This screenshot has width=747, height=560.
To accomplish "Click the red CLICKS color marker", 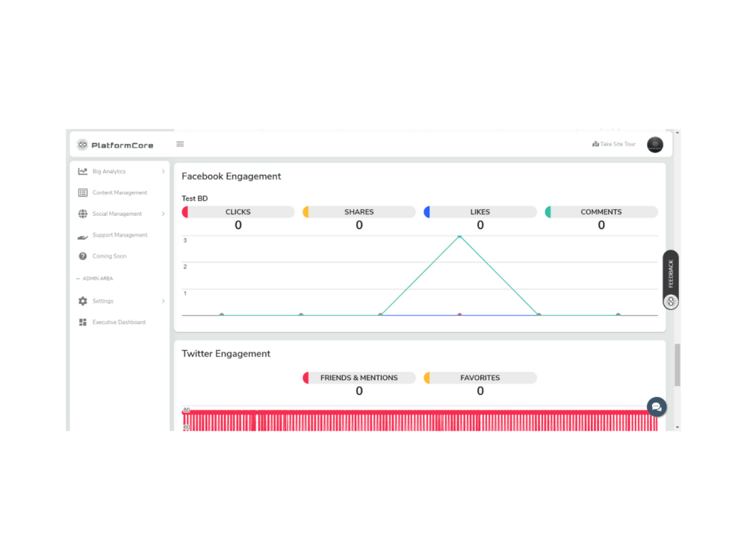I will (x=185, y=212).
